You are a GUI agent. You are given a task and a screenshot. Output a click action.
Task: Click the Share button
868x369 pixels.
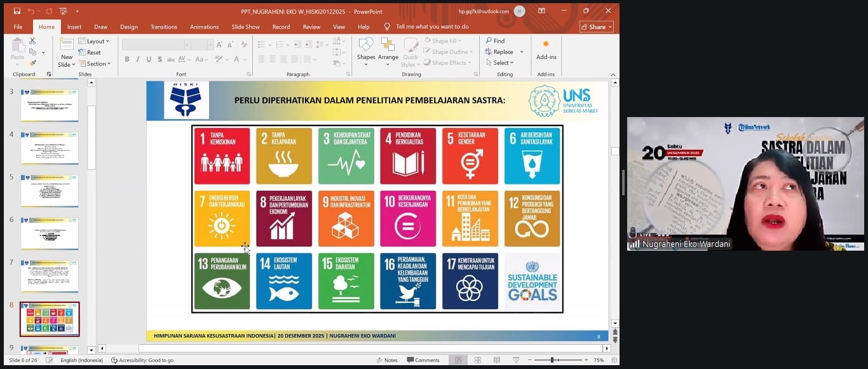596,27
